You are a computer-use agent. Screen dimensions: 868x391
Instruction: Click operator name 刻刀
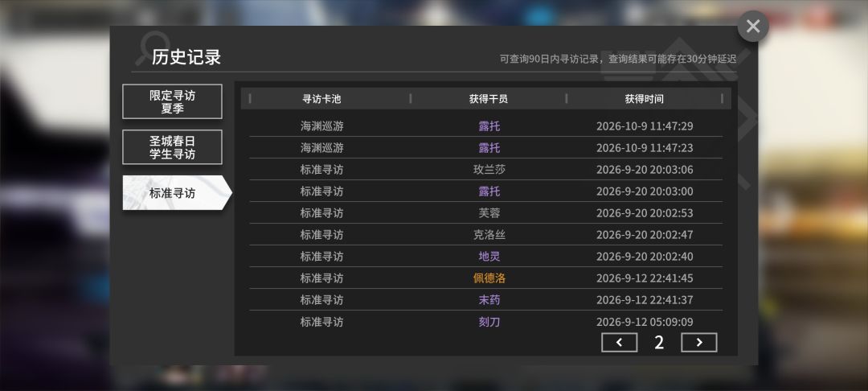coord(489,322)
